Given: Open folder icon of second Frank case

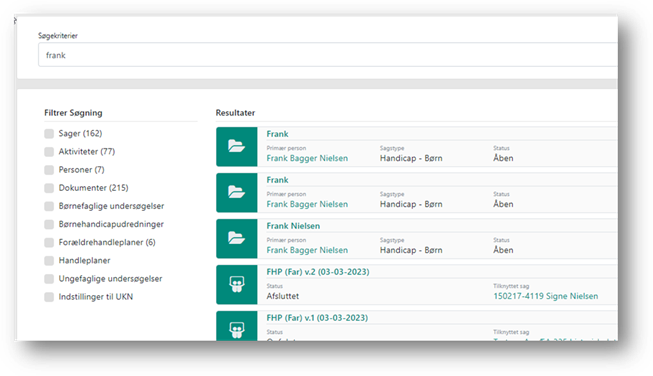Looking at the screenshot, I should (x=237, y=192).
